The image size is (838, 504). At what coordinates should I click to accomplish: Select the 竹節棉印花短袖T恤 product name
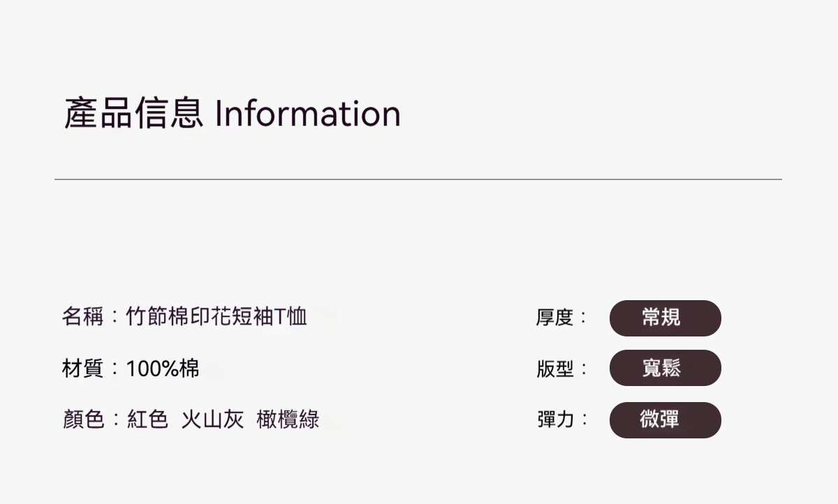[x=216, y=318]
